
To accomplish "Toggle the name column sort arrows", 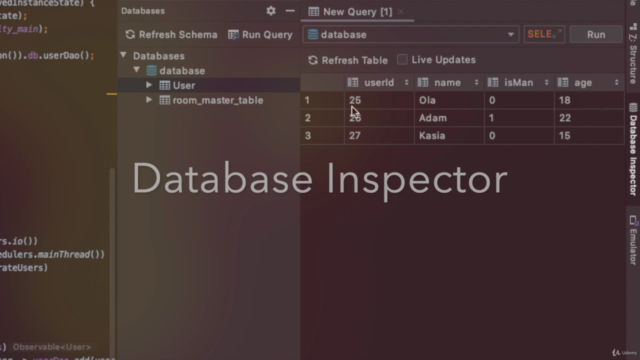I will tap(476, 82).
